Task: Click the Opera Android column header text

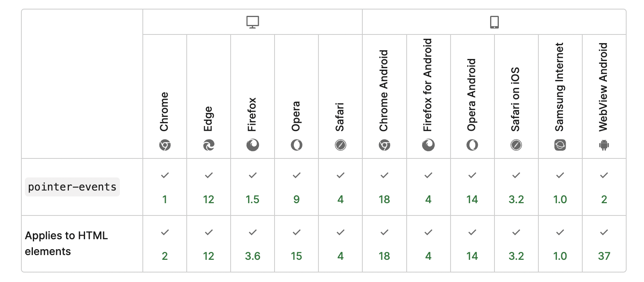Action: (x=471, y=95)
